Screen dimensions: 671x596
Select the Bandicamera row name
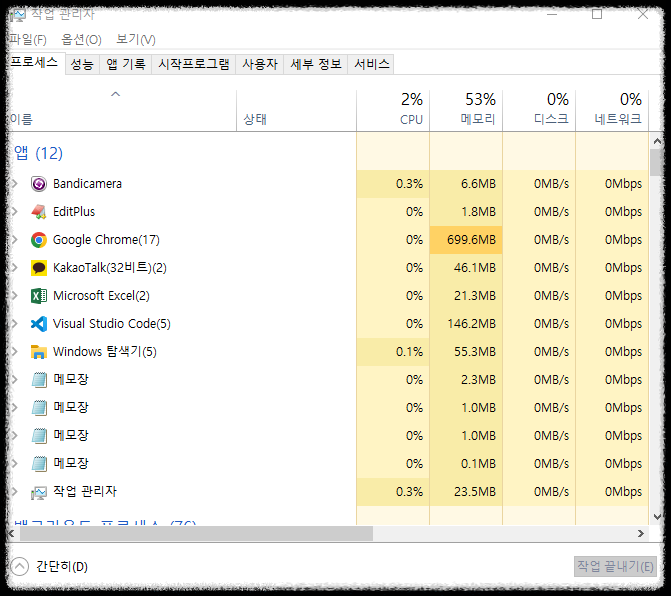(87, 184)
